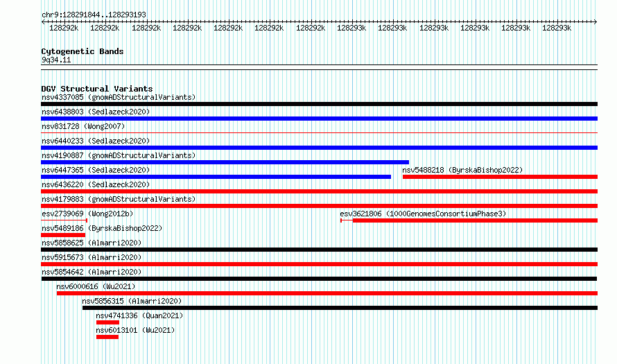617x364 pixels.
Task: Open nsv5915673 (Almarri2020) label
Action: 92,257
